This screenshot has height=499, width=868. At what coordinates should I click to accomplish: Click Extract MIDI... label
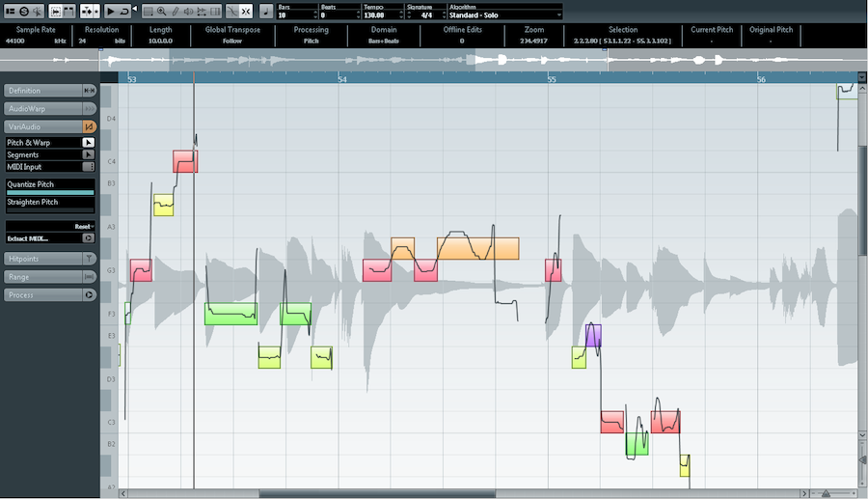(x=28, y=238)
